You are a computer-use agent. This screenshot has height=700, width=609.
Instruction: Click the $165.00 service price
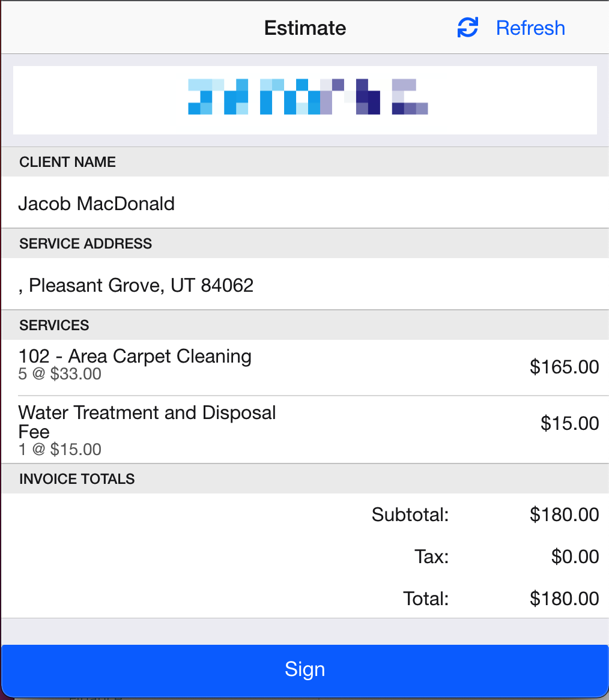click(x=565, y=367)
